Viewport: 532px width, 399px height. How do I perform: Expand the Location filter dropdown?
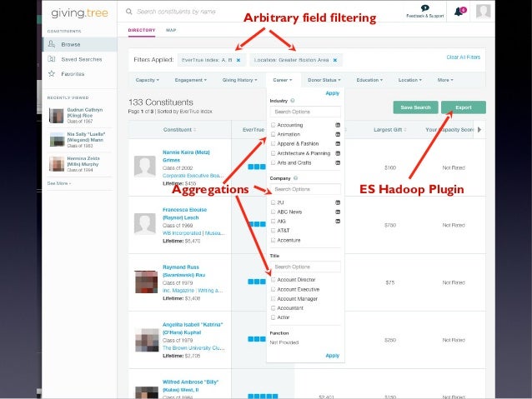[410, 80]
